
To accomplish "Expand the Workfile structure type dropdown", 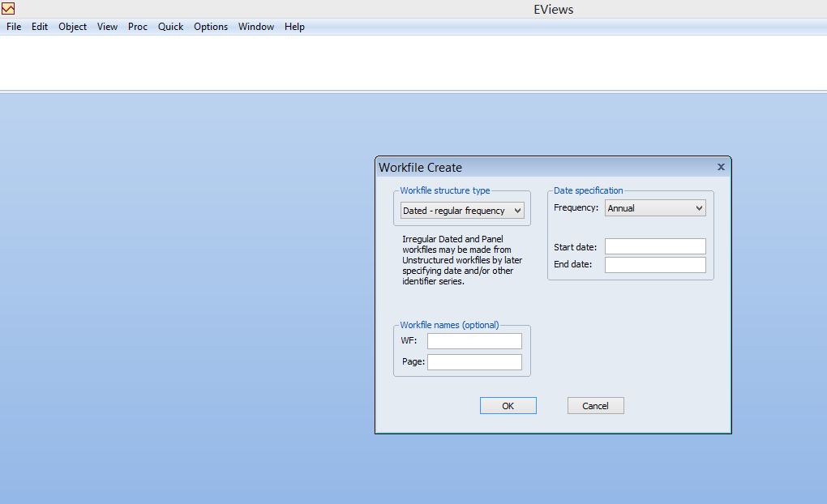I will click(x=462, y=211).
